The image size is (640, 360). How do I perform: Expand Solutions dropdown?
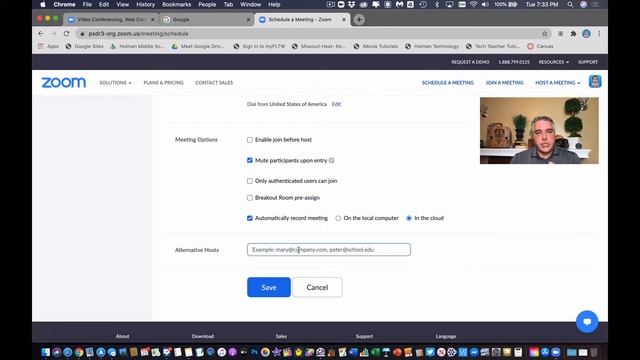[116, 82]
